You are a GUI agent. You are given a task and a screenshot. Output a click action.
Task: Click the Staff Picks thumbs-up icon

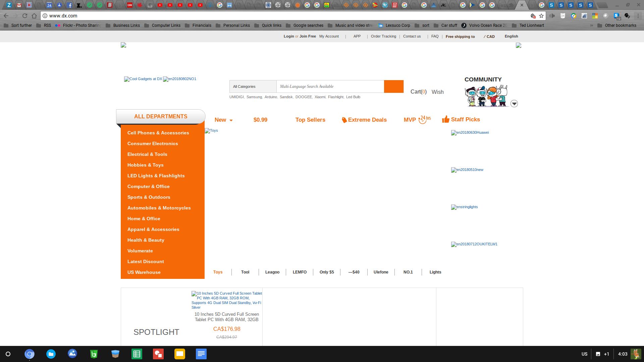tap(446, 119)
